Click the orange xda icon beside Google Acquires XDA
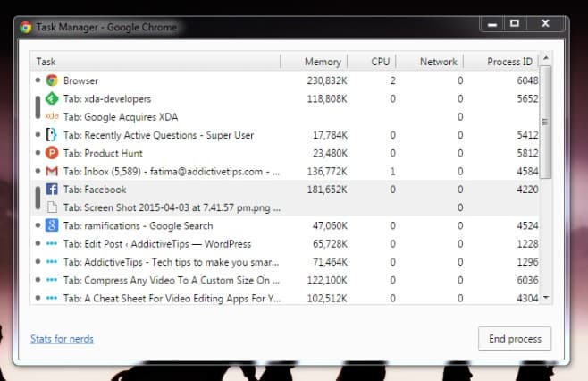 [52, 116]
